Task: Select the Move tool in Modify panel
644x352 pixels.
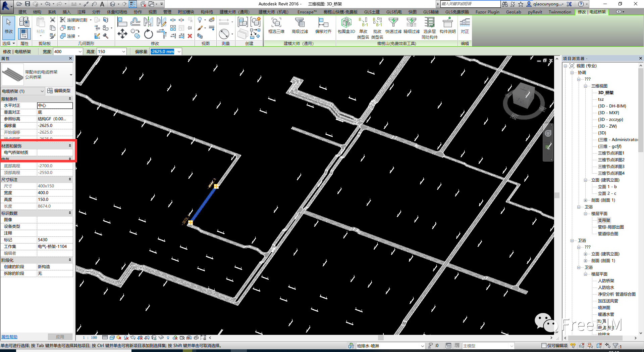Action: (122, 34)
